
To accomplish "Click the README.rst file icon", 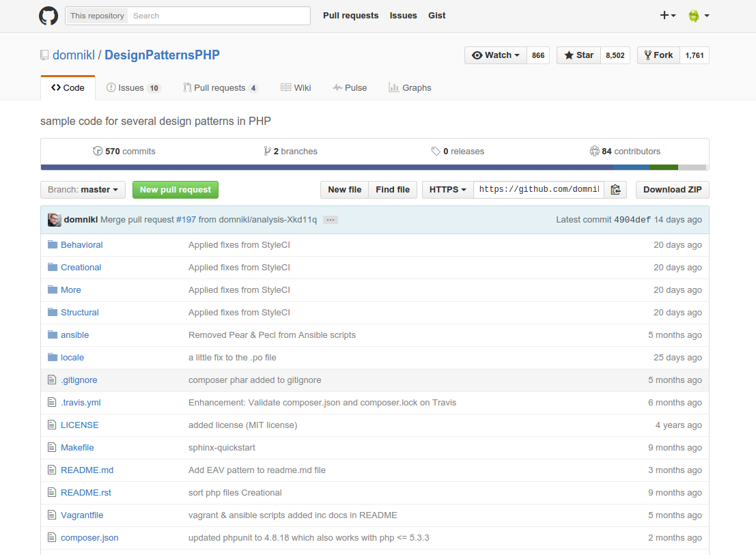I will coord(52,493).
